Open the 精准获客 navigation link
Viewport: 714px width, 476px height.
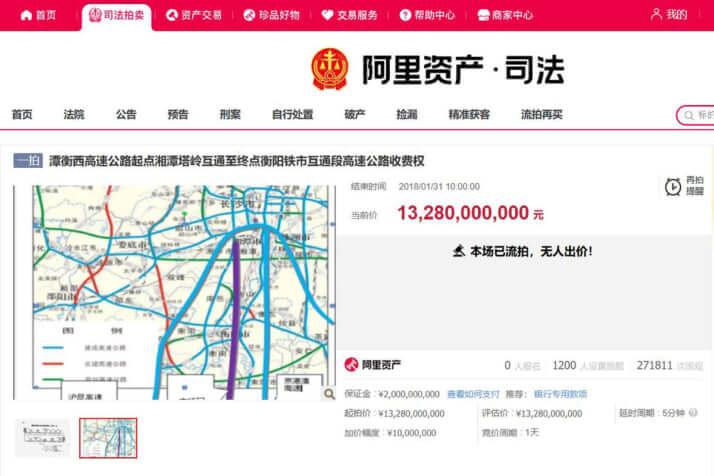[469, 114]
